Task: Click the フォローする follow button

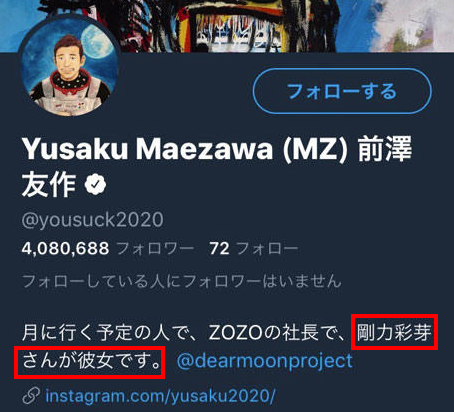Action: (x=342, y=91)
